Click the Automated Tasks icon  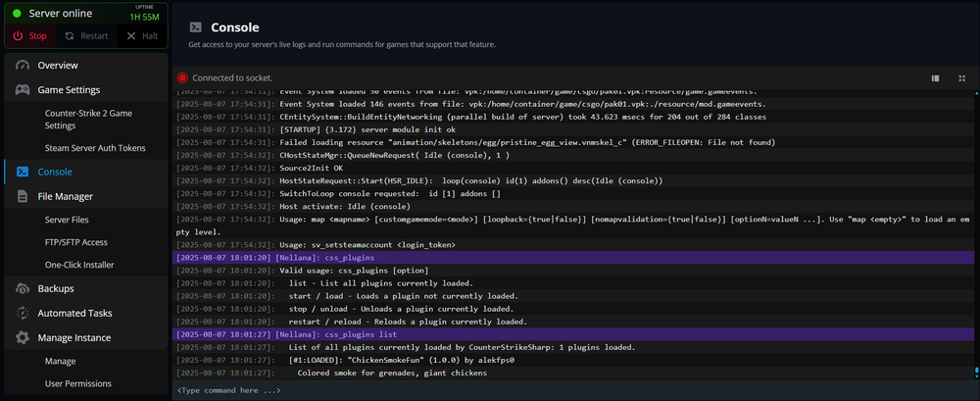22,313
